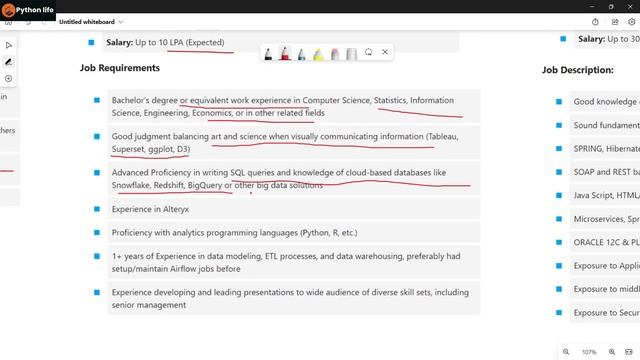Click Fit to screen icon
This screenshot has height=360, width=640.
point(629,352)
